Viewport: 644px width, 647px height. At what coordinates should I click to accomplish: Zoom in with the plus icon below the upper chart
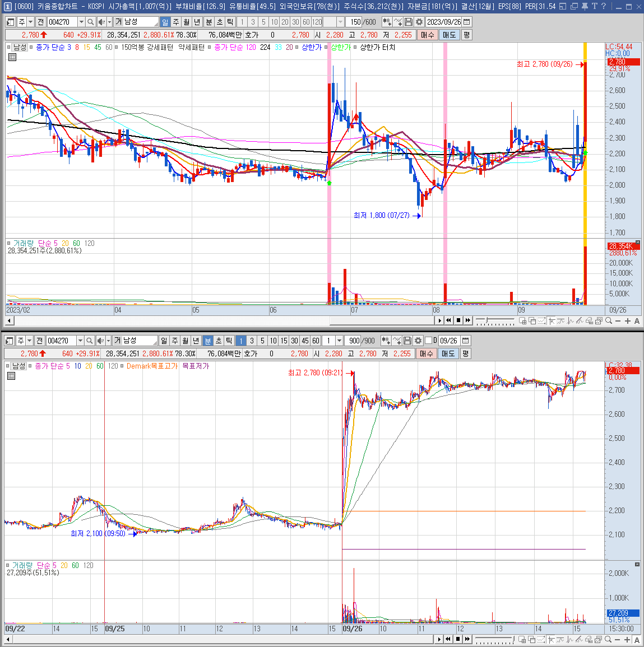pyautogui.click(x=628, y=320)
